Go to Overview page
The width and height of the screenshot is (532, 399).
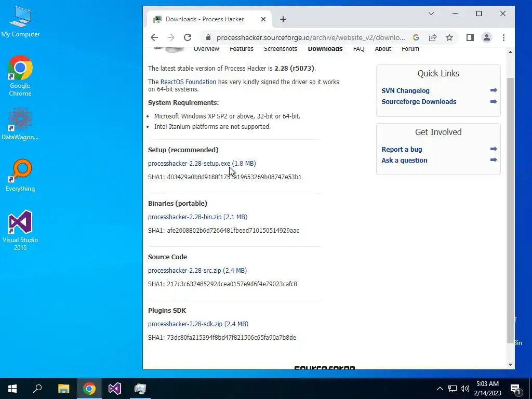pyautogui.click(x=206, y=49)
